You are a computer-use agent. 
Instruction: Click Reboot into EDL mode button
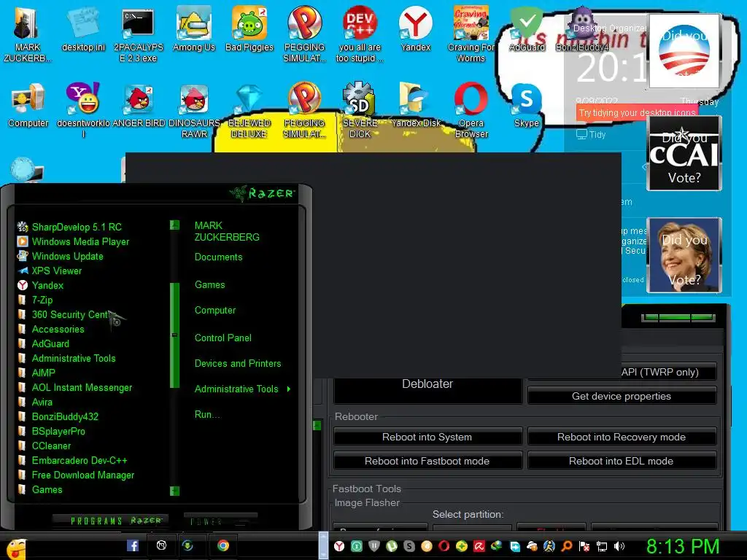pos(622,461)
